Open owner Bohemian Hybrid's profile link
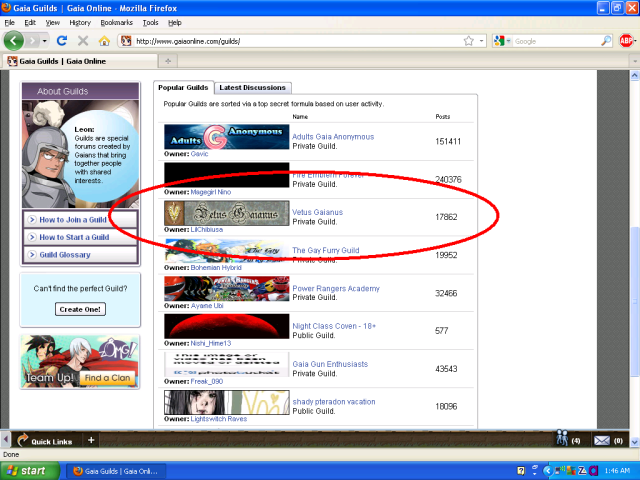Viewport: 640px width, 480px height. coord(216,267)
